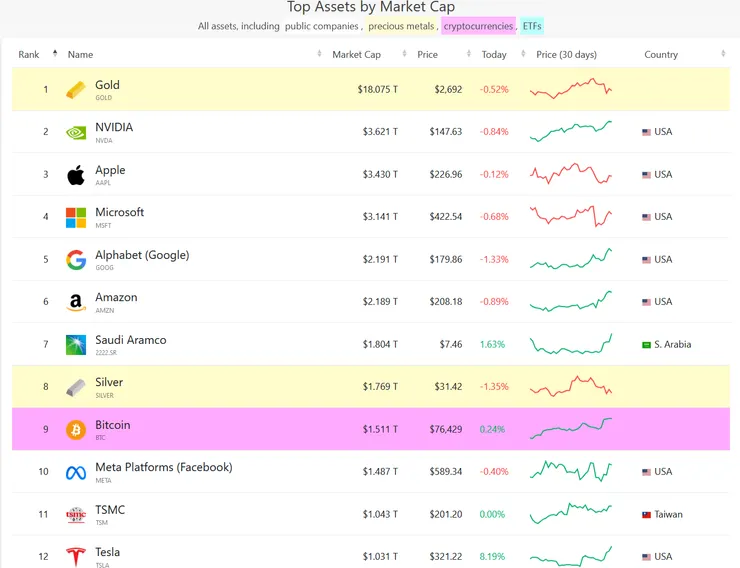The height and width of the screenshot is (568, 740).
Task: Click the Apple logo icon
Action: click(x=76, y=175)
